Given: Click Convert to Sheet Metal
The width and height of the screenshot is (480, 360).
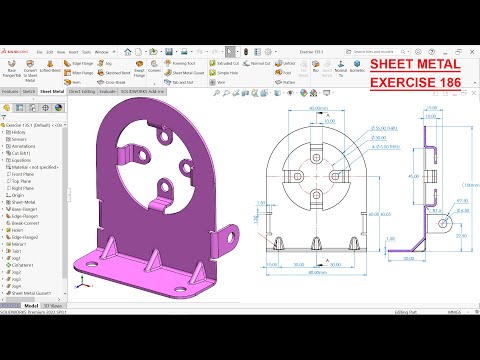Looking at the screenshot, I should point(30,71).
